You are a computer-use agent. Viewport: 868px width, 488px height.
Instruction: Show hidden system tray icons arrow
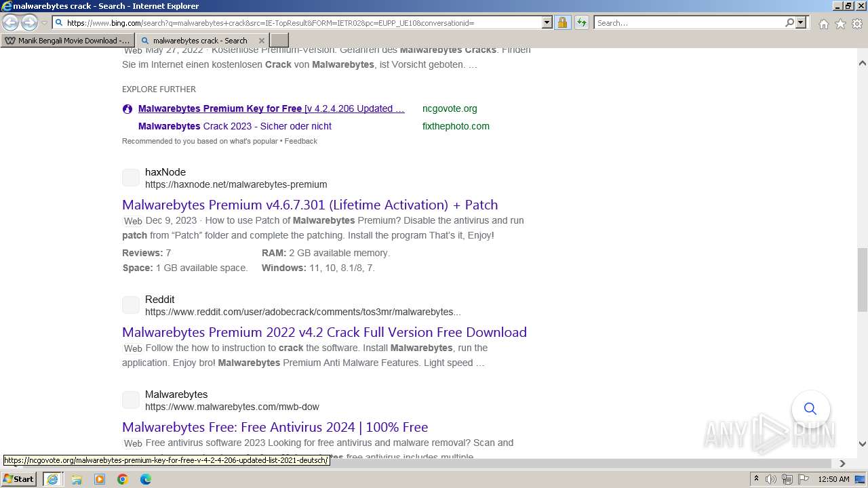point(756,479)
